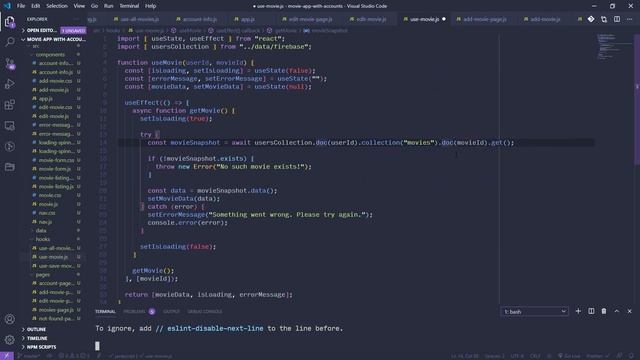Switch to the edit-movie.js editor tab
640x360 pixels.
click(x=371, y=19)
